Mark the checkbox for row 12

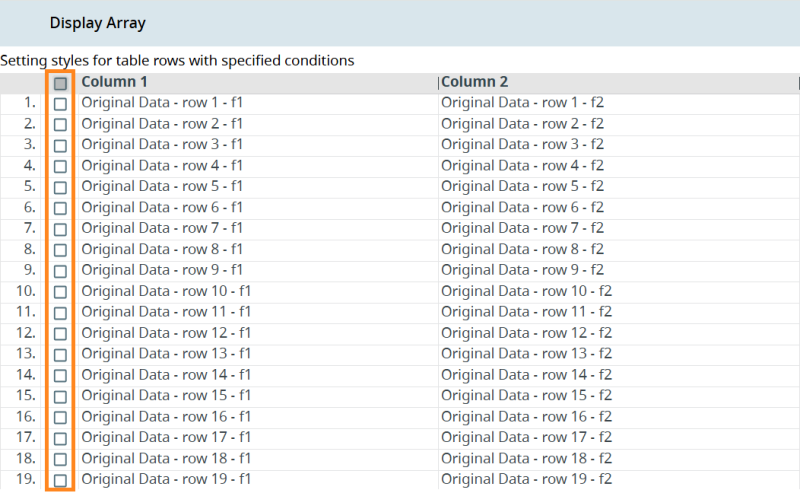pos(60,333)
